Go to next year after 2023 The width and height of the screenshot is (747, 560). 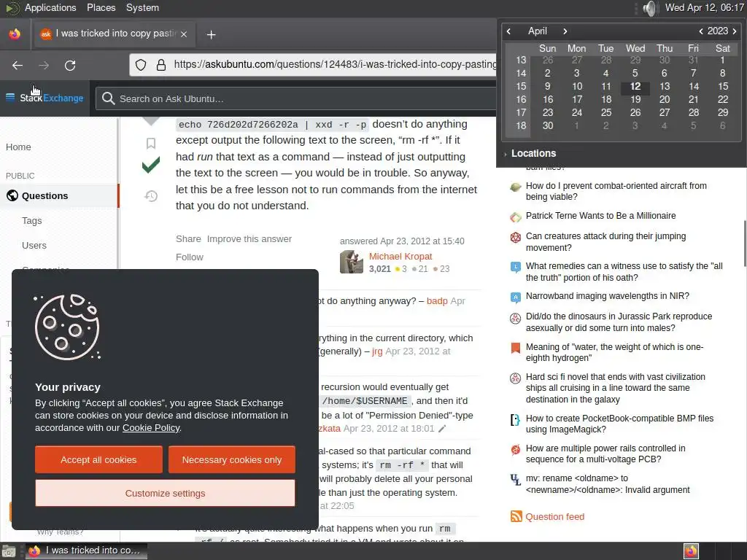(734, 31)
